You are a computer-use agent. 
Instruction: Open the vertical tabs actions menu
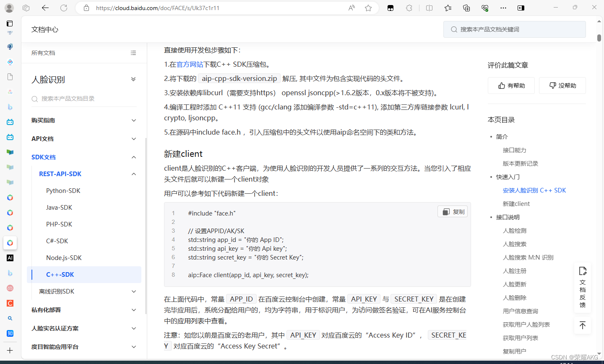pos(10,23)
